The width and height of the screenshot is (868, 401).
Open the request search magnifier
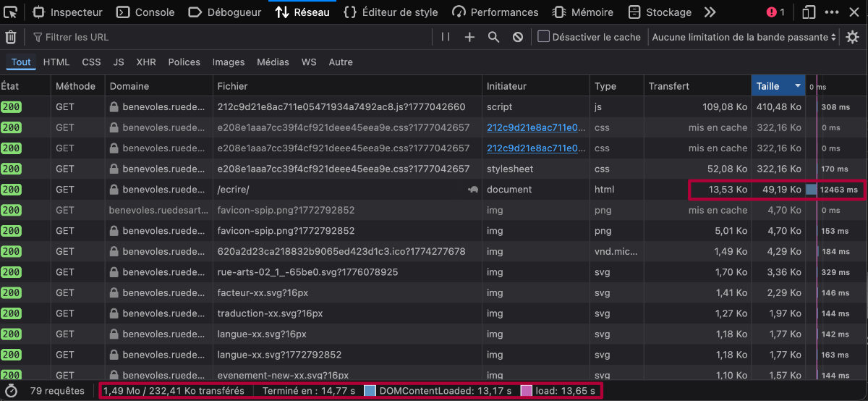pos(493,37)
